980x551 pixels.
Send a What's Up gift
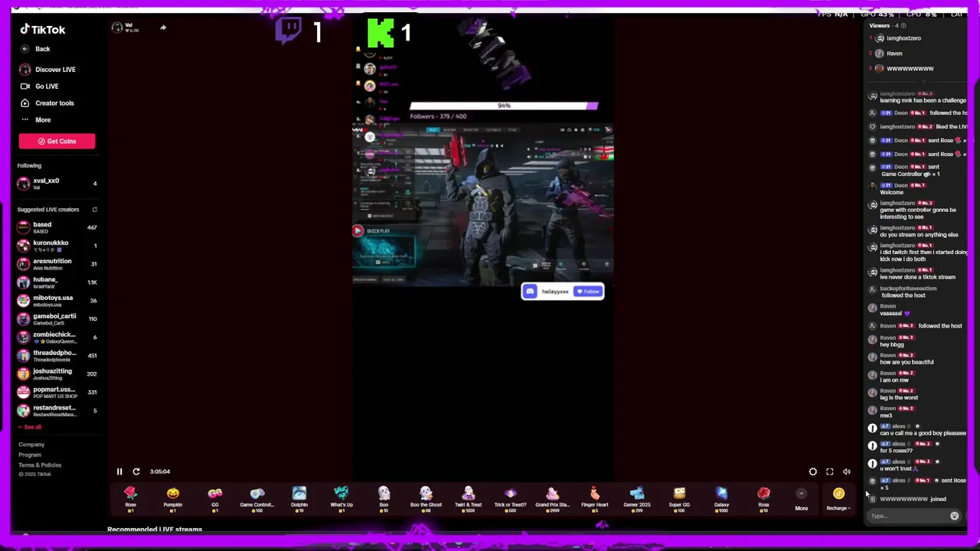[341, 497]
